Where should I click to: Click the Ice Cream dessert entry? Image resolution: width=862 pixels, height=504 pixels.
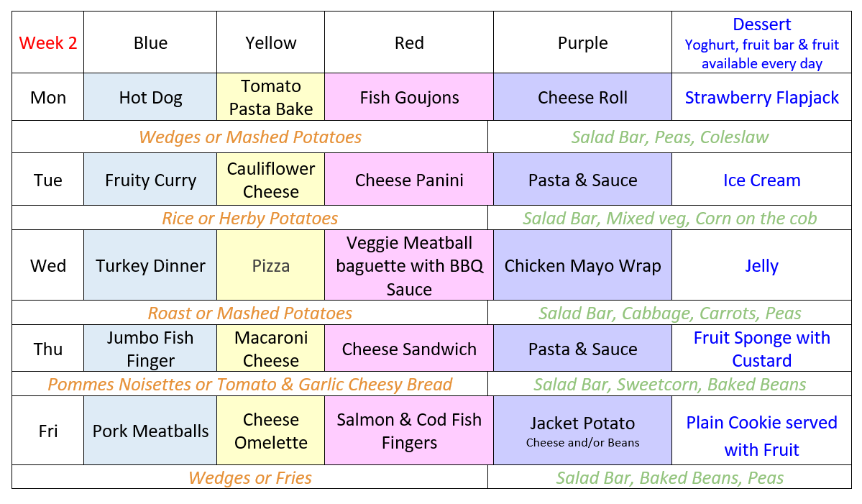[761, 180]
